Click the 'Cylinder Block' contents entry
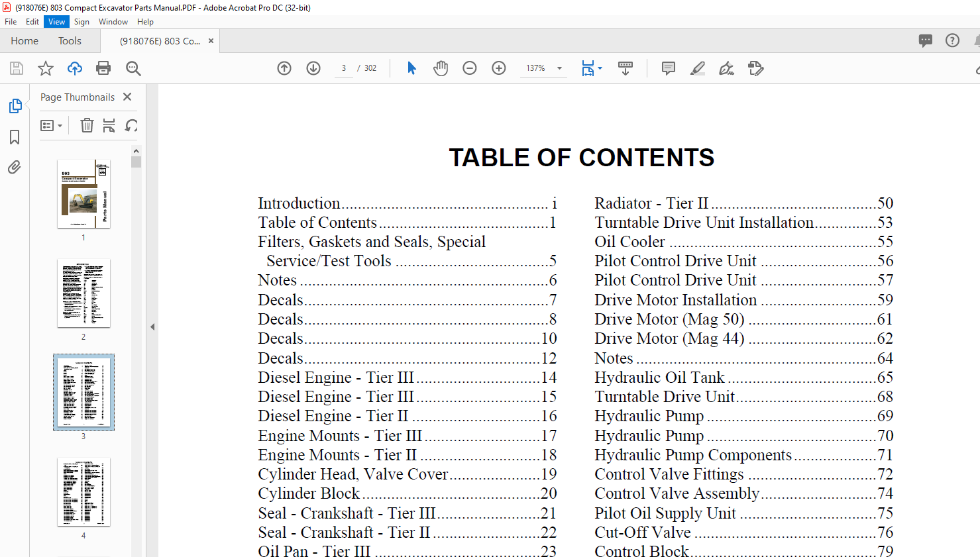Screen dimensions: 980x557 tap(408, 493)
